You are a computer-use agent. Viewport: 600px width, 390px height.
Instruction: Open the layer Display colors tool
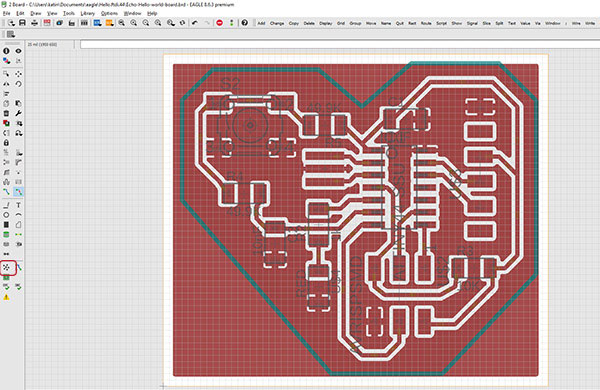point(6,60)
